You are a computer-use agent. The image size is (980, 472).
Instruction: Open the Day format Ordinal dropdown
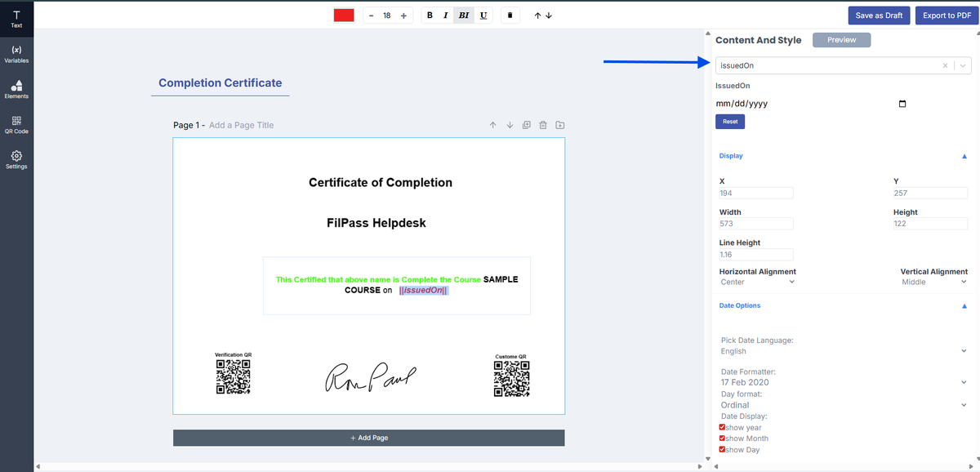tap(844, 405)
